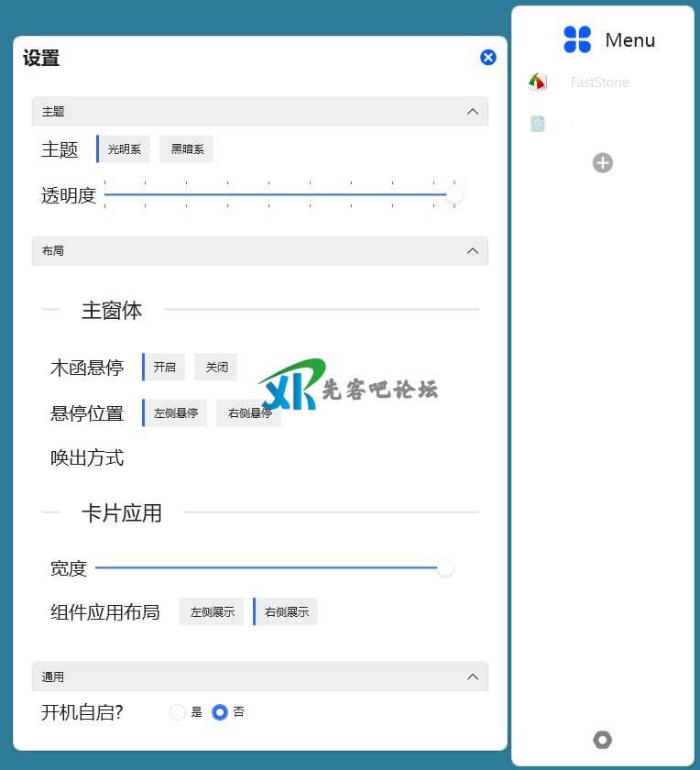Click the 宽度 slider handle
700x770 pixels.
click(x=445, y=568)
